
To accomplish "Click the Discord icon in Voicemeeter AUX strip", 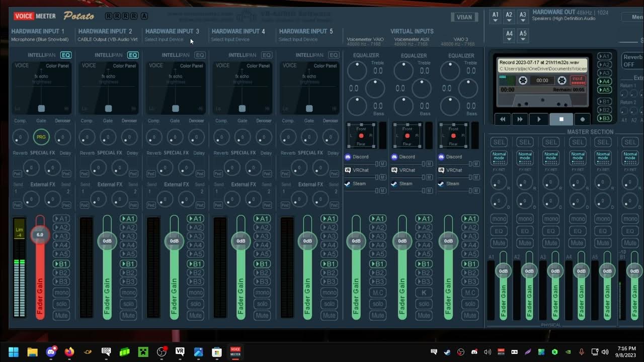I will (394, 157).
